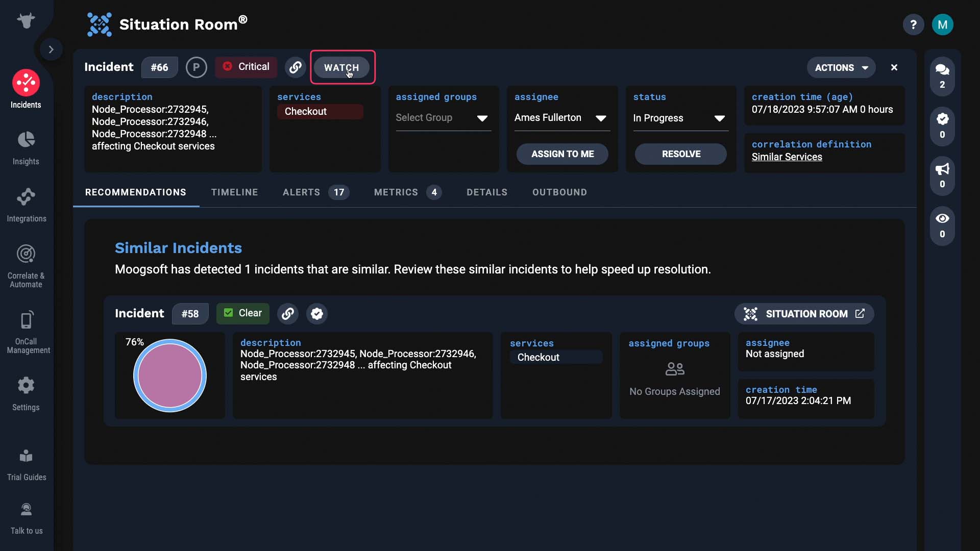Open the comments panel icon

click(942, 77)
